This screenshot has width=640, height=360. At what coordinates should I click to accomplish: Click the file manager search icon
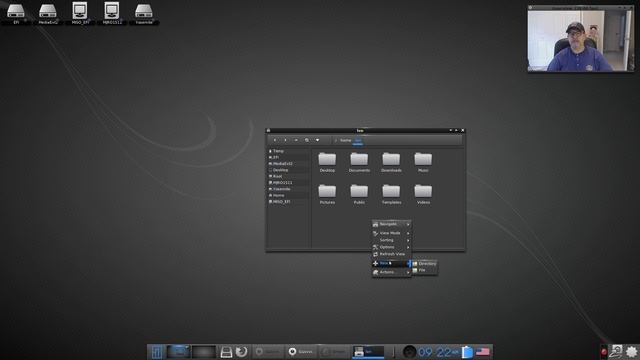[307, 140]
